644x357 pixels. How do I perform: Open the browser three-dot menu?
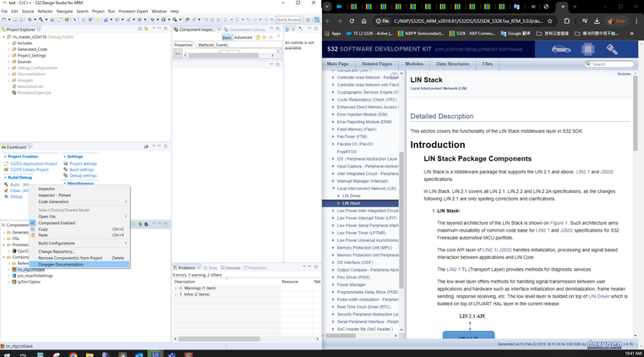pyautogui.click(x=636, y=21)
